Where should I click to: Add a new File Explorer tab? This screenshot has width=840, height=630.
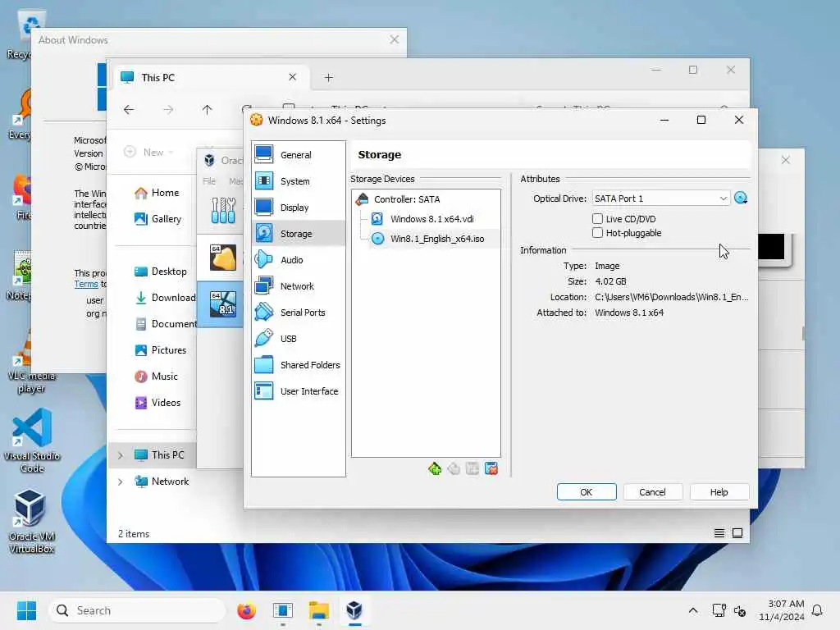point(329,78)
